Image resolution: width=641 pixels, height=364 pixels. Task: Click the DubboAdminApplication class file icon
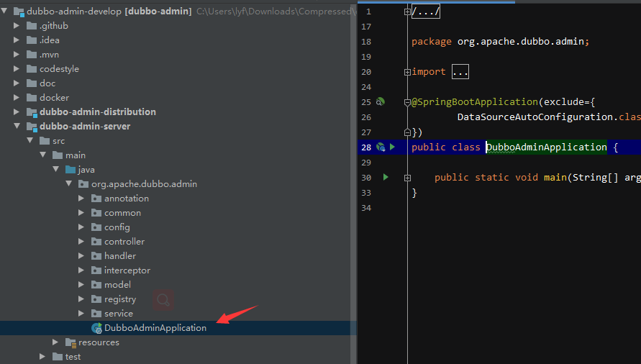[96, 328]
